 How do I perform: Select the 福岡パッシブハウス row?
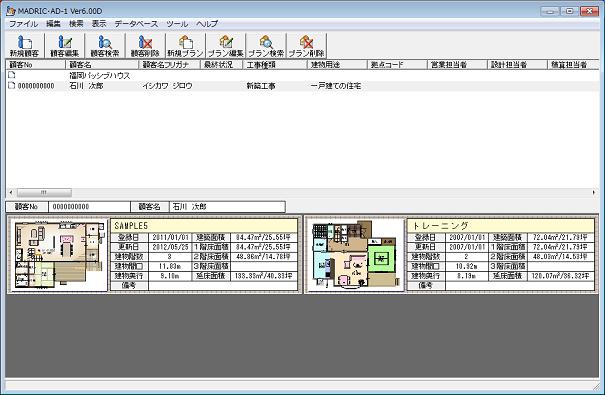[302, 76]
